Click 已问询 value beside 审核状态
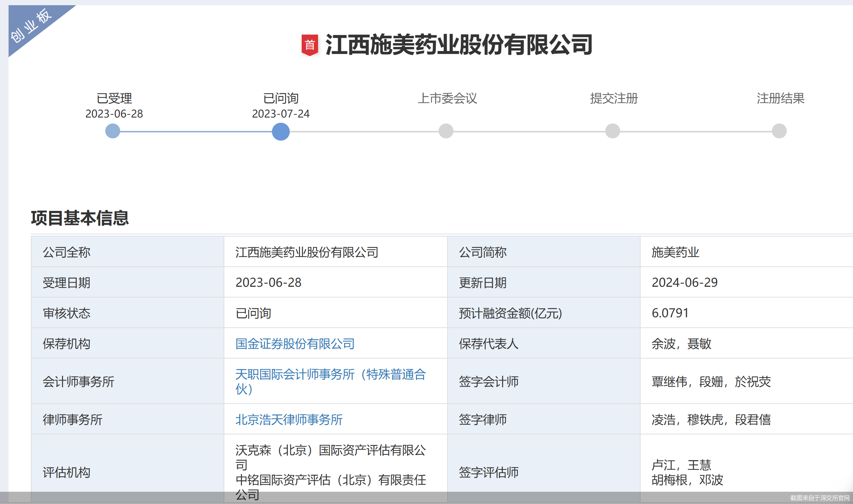This screenshot has width=853, height=504. pyautogui.click(x=253, y=313)
